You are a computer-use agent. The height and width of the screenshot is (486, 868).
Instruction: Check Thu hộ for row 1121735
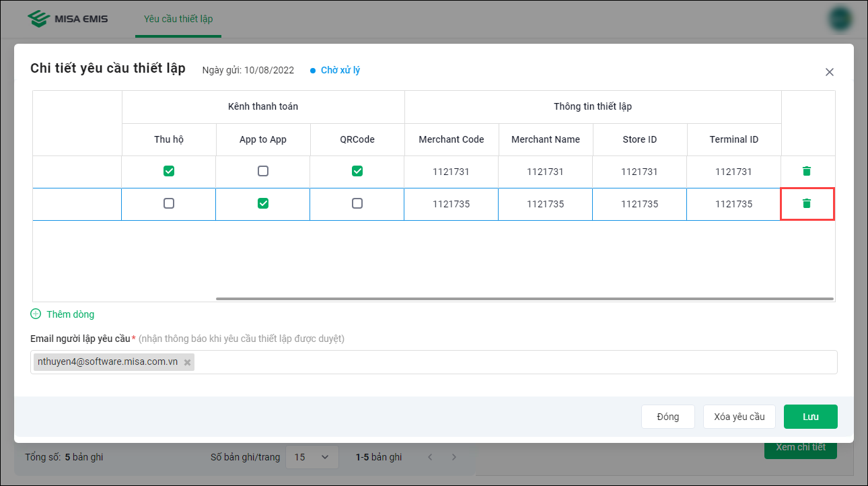point(169,203)
